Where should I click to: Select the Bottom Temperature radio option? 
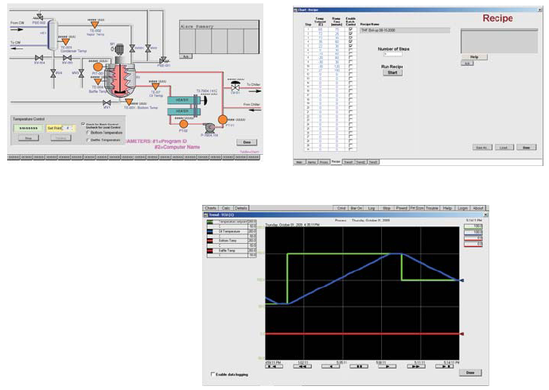click(x=88, y=133)
